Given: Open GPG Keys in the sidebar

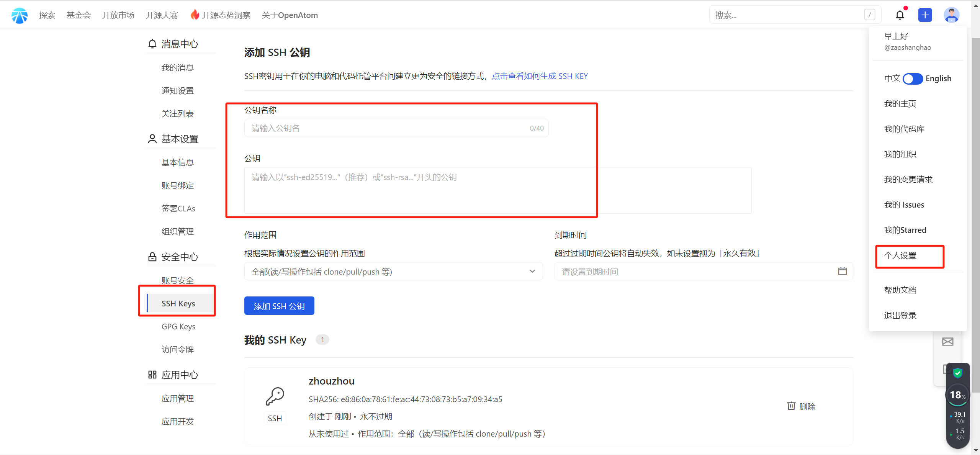Looking at the screenshot, I should click(x=178, y=327).
